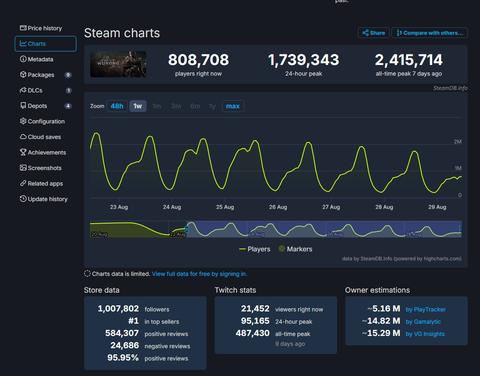The height and width of the screenshot is (376, 480).
Task: Click the Share button
Action: (374, 33)
